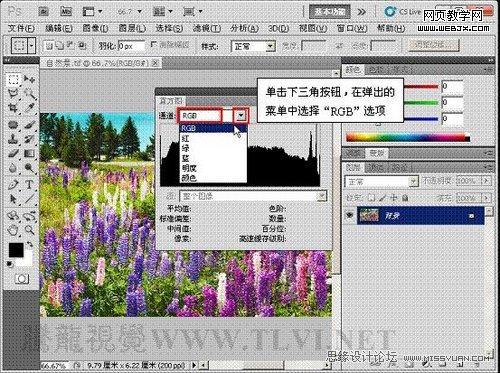Toggle the anti-alias checkbox
Image resolution: width=500 pixels, height=373 pixels.
(154, 45)
